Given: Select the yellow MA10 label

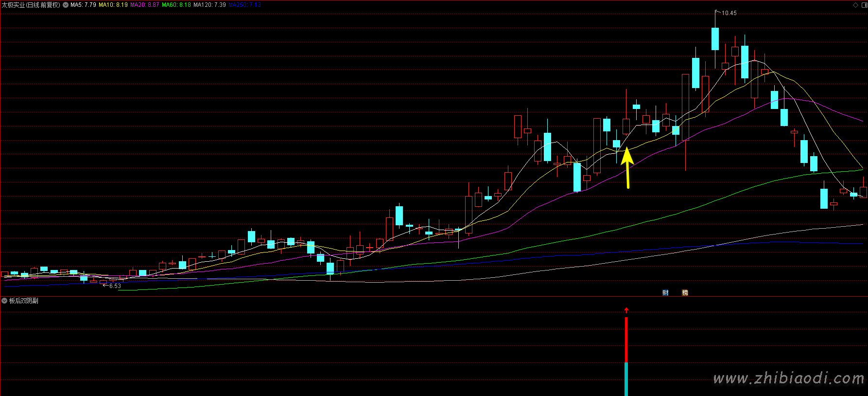Looking at the screenshot, I should pos(113,5).
